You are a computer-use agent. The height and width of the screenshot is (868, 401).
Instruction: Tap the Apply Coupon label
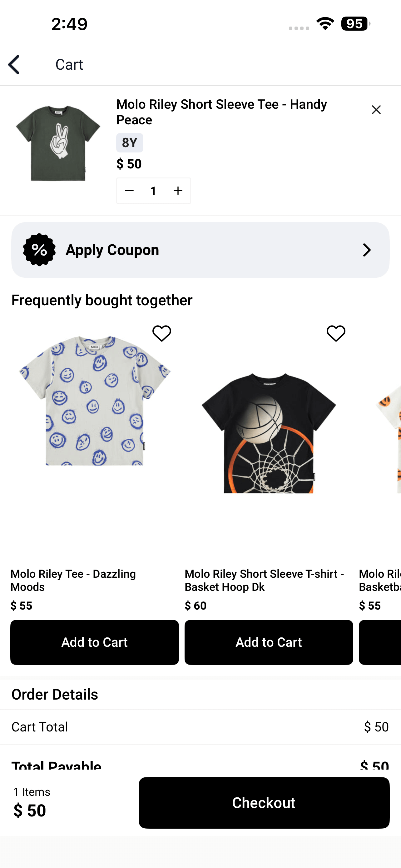(112, 250)
